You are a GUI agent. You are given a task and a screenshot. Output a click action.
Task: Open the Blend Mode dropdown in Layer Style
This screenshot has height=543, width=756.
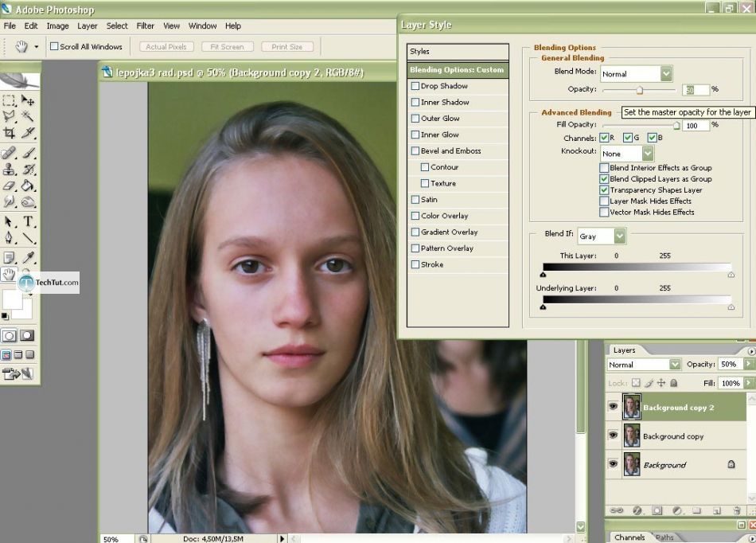click(666, 74)
